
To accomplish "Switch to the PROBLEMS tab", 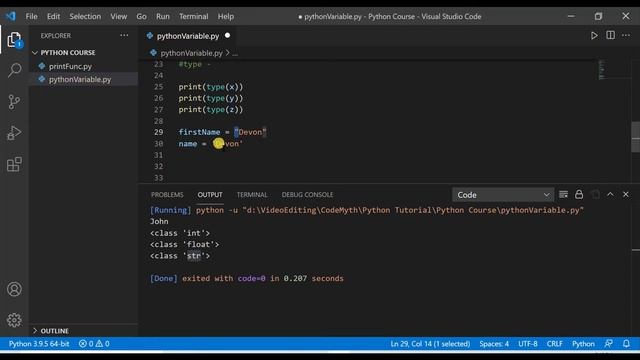I will coord(167,195).
